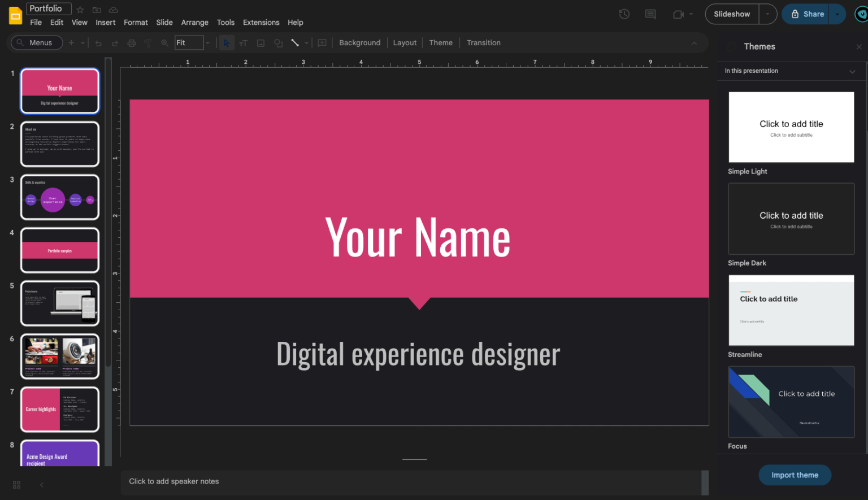Screen dimensions: 868x500
Task: Click the Redo icon
Action: coord(114,42)
